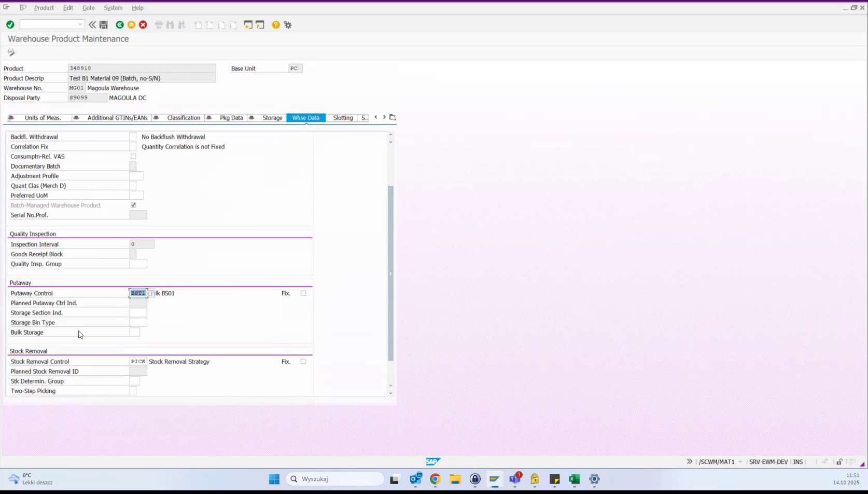The width and height of the screenshot is (868, 494).
Task: Switch to the Classification tab
Action: [x=183, y=118]
